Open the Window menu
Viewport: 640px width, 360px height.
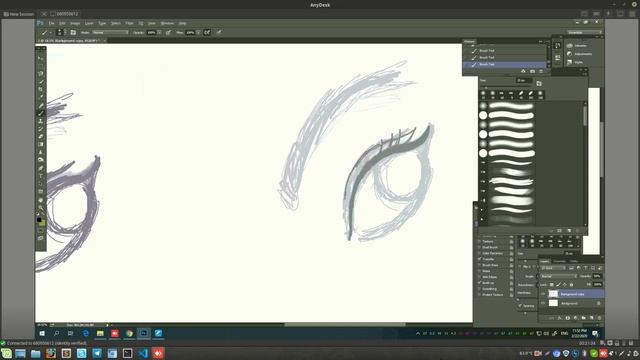(x=167, y=23)
